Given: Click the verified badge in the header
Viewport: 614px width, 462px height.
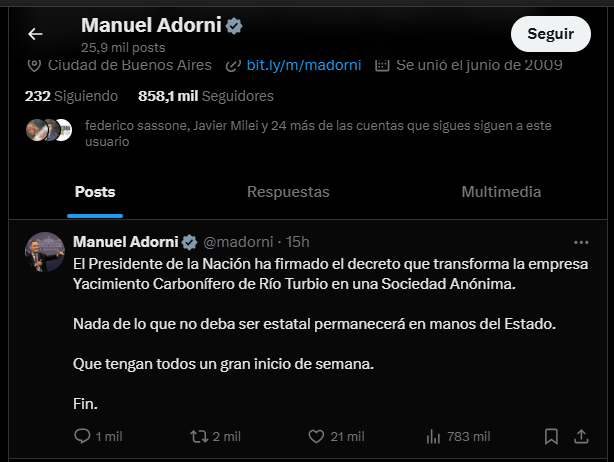Looking at the screenshot, I should pos(235,26).
